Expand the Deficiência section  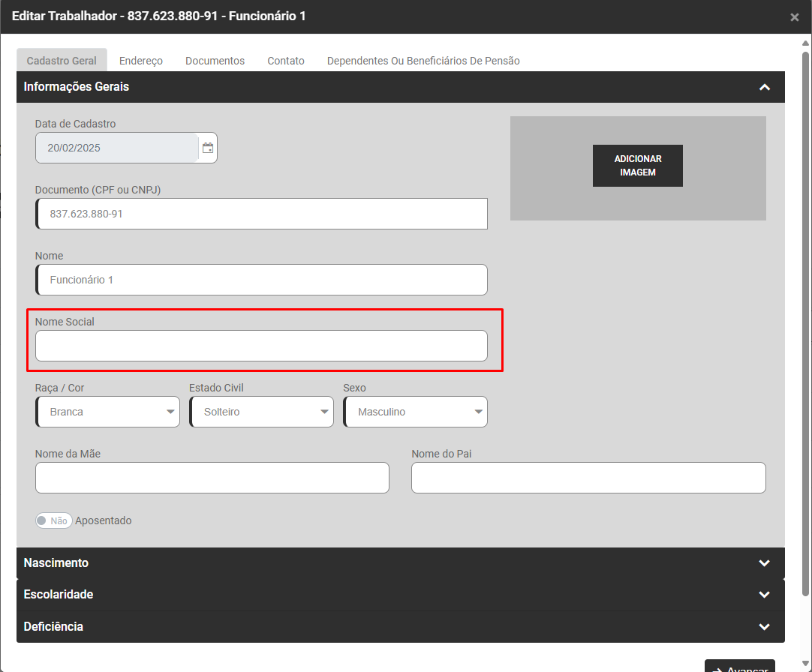(764, 626)
